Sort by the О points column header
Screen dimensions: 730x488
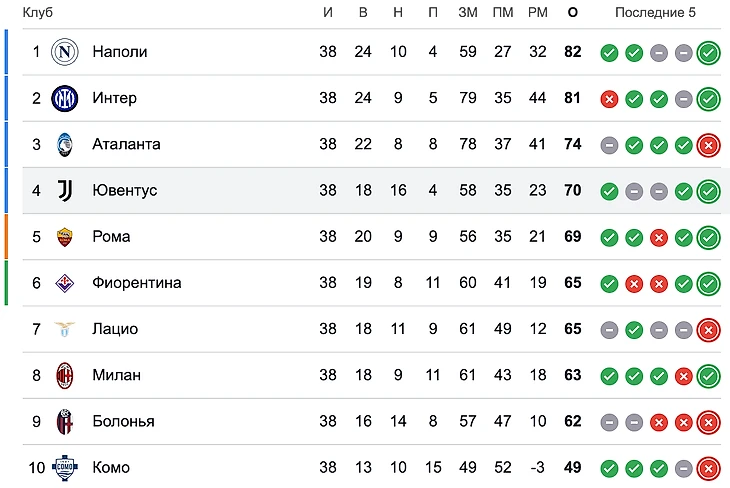[x=572, y=12]
